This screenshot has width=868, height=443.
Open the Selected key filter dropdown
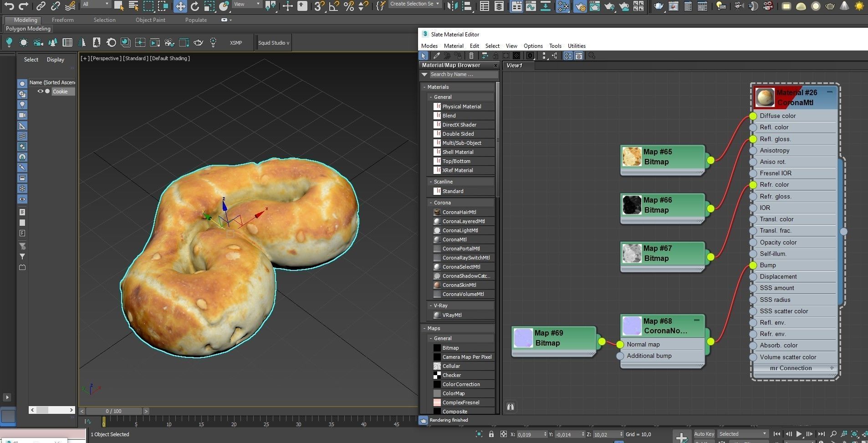tap(743, 434)
